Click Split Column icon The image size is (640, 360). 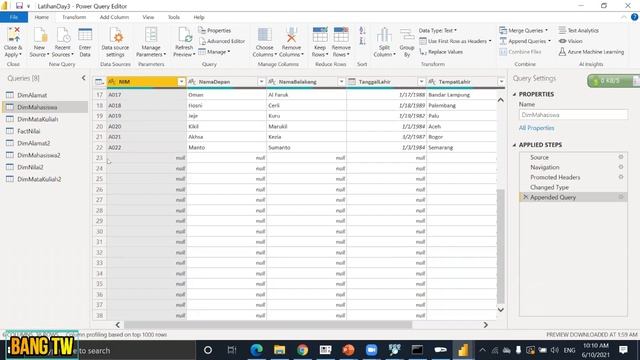click(x=384, y=35)
